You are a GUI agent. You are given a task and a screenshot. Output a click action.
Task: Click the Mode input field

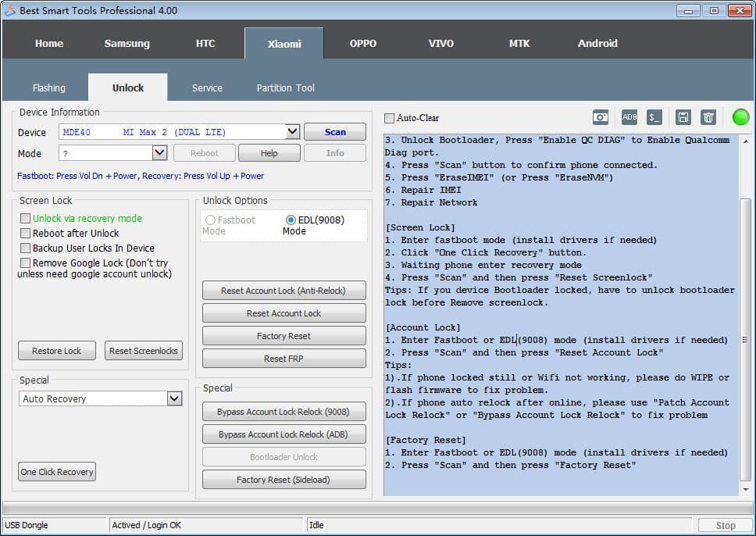(106, 153)
